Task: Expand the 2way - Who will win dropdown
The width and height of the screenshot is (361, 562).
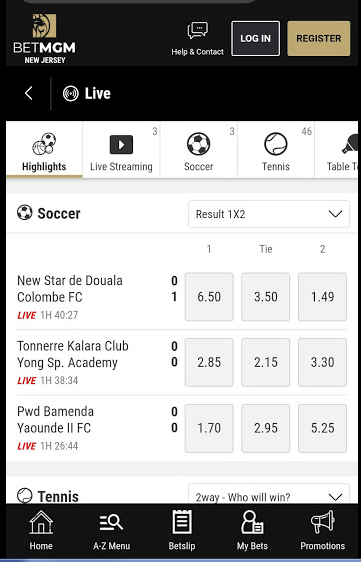Action: pyautogui.click(x=269, y=494)
